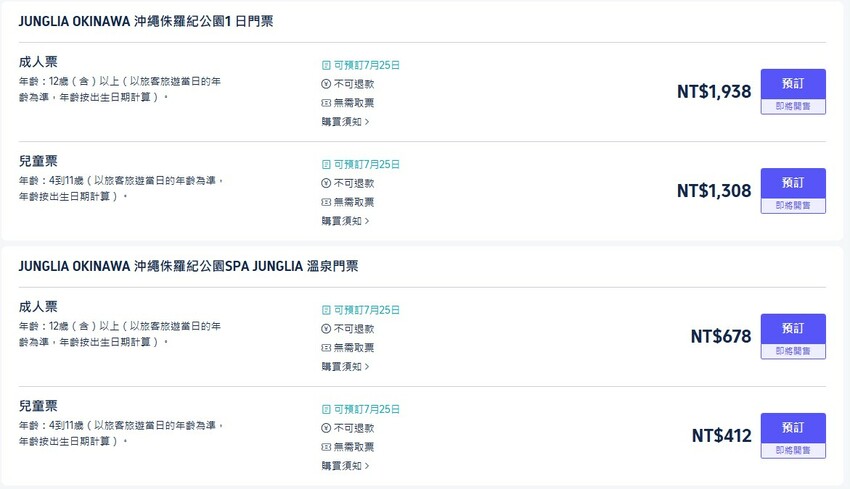Click no-pickup ticket icon in 1日門票 adult row

tap(326, 103)
